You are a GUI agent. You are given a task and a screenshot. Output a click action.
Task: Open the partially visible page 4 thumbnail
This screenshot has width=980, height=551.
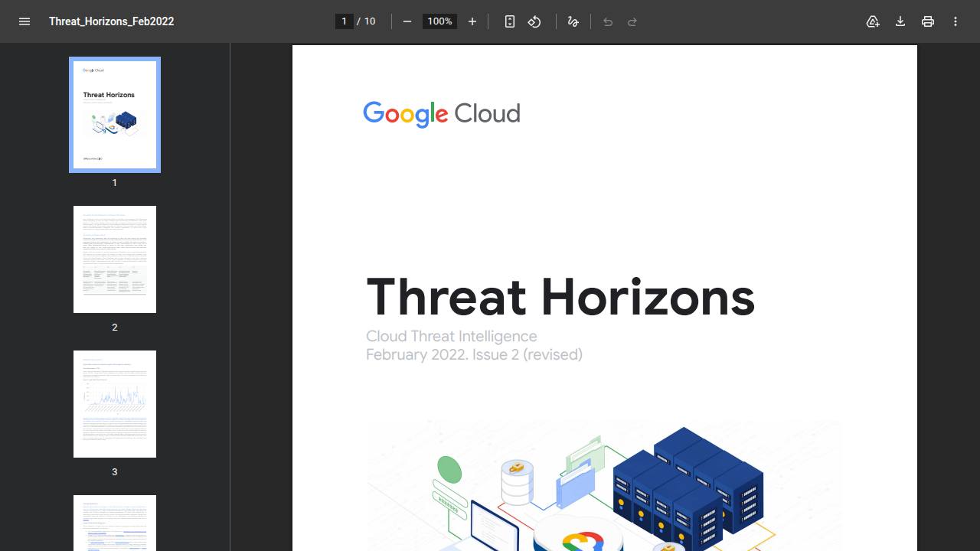tap(115, 523)
